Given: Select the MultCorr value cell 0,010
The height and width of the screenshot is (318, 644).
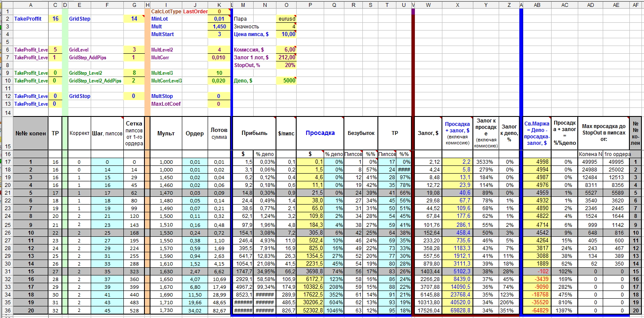Looking at the screenshot, I should (x=220, y=58).
